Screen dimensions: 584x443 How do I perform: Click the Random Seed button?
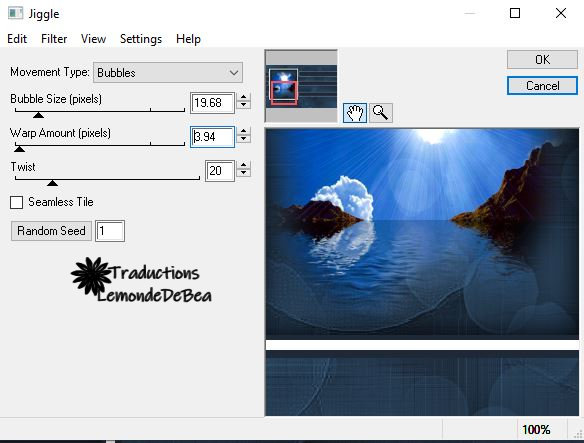[x=51, y=231]
